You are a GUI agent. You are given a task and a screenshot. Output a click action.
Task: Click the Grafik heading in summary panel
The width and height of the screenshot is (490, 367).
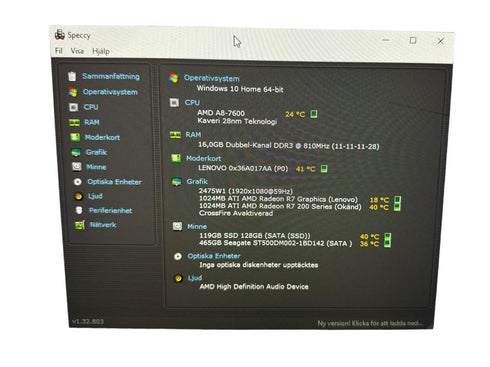[197, 182]
